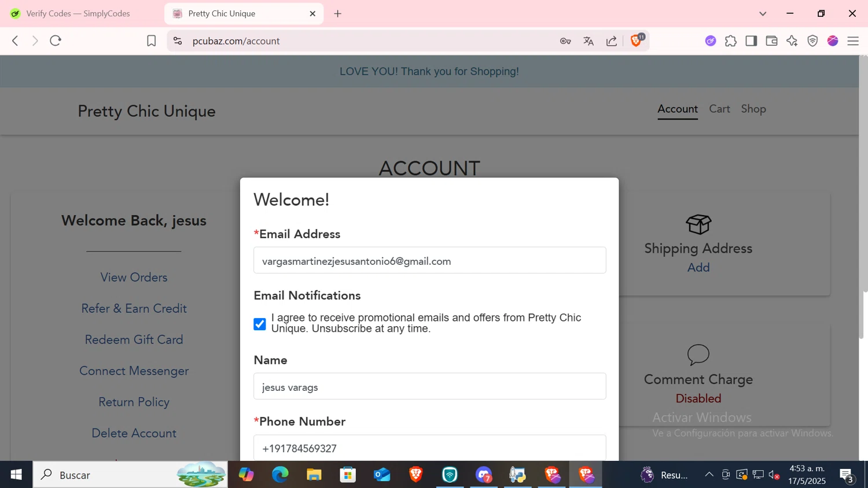
Task: Open Brave Shields lion icon
Action: coord(637,40)
